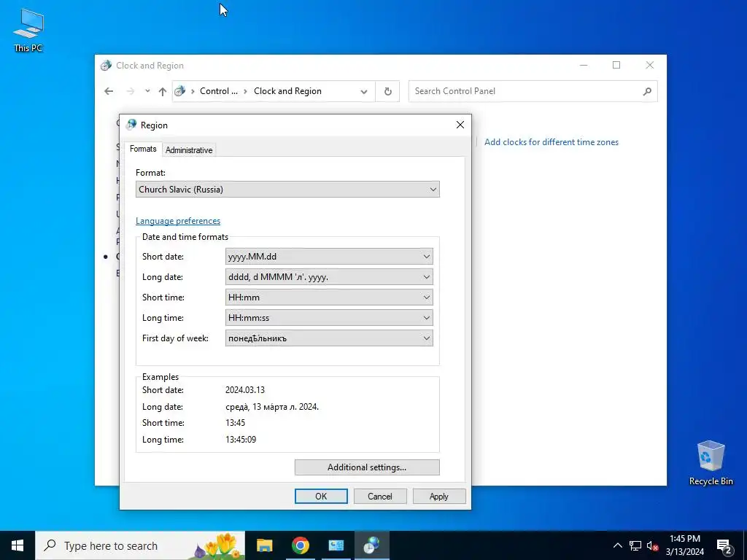Launch Google Chrome from taskbar
The image size is (747, 560).
point(300,545)
